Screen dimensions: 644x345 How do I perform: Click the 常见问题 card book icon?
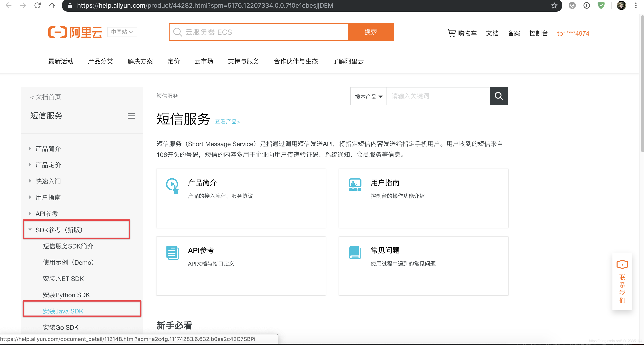point(355,253)
